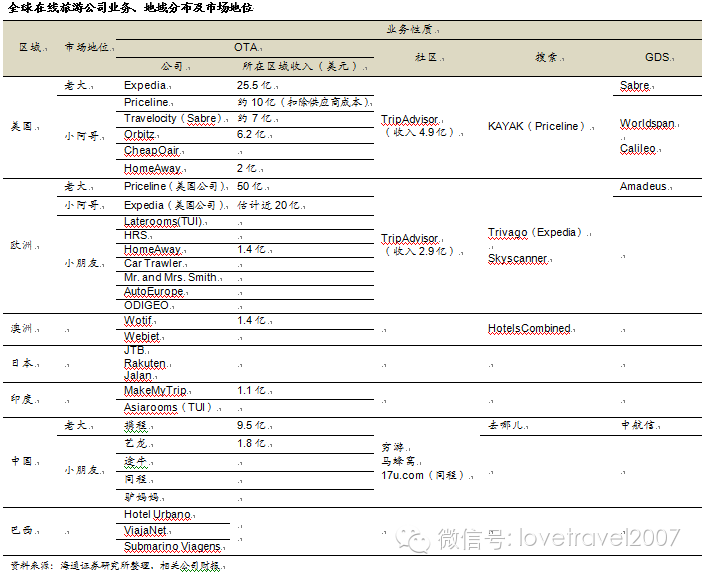Select the 途牛 company cell

click(x=136, y=461)
